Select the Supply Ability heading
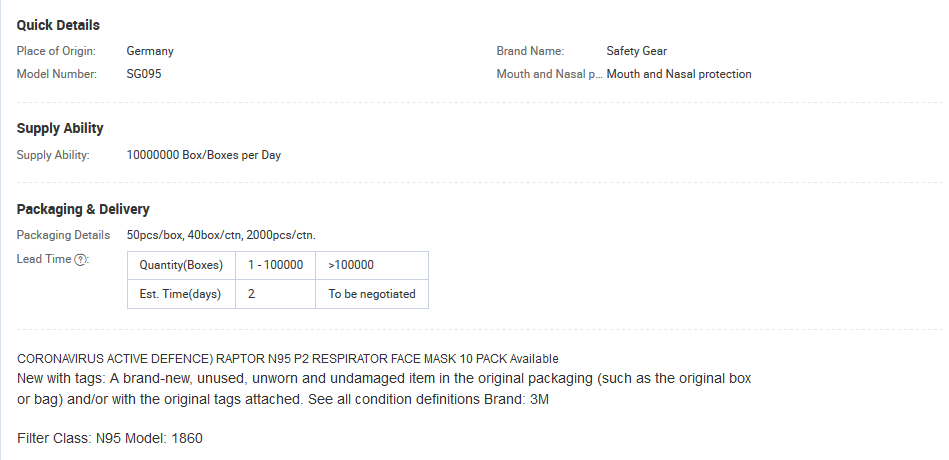The height and width of the screenshot is (460, 949). click(60, 128)
